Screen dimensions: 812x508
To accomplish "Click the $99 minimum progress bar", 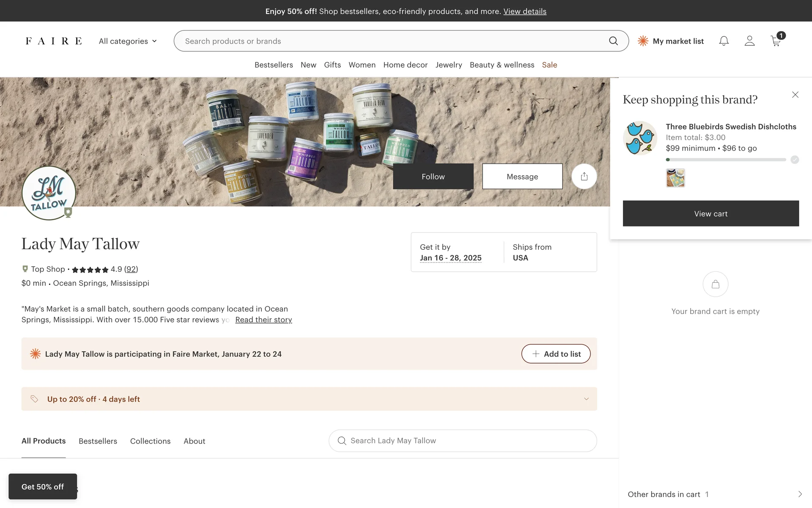I will point(726,160).
